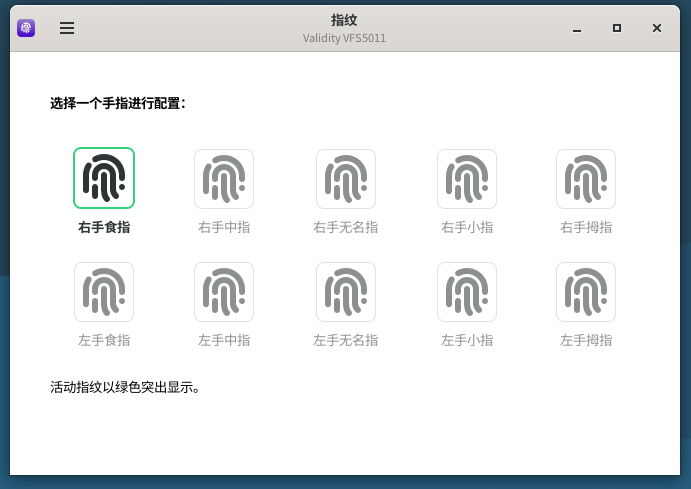Choose the 右手中指 fingerprint icon
This screenshot has height=489, width=691.
[x=224, y=178]
